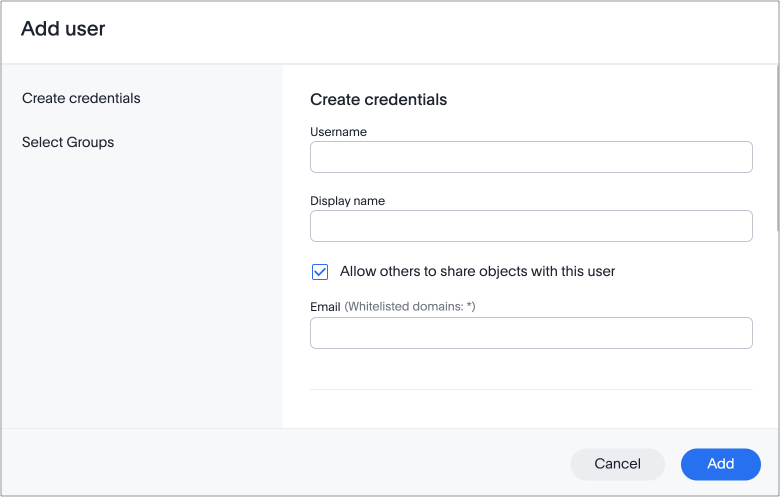Click the Add user dialog title
Image resolution: width=780 pixels, height=497 pixels.
[x=63, y=29]
